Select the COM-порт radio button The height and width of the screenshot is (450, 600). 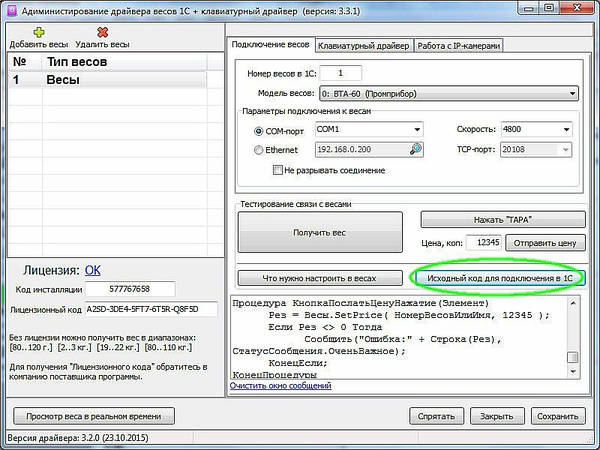click(259, 131)
